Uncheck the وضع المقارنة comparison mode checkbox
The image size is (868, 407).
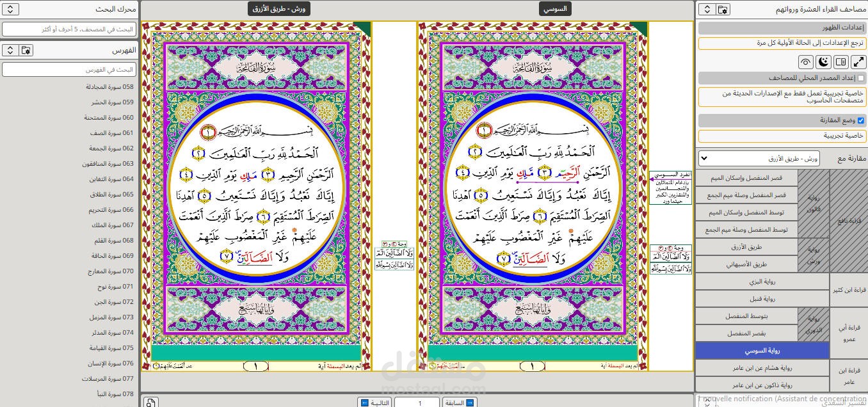pos(861,120)
